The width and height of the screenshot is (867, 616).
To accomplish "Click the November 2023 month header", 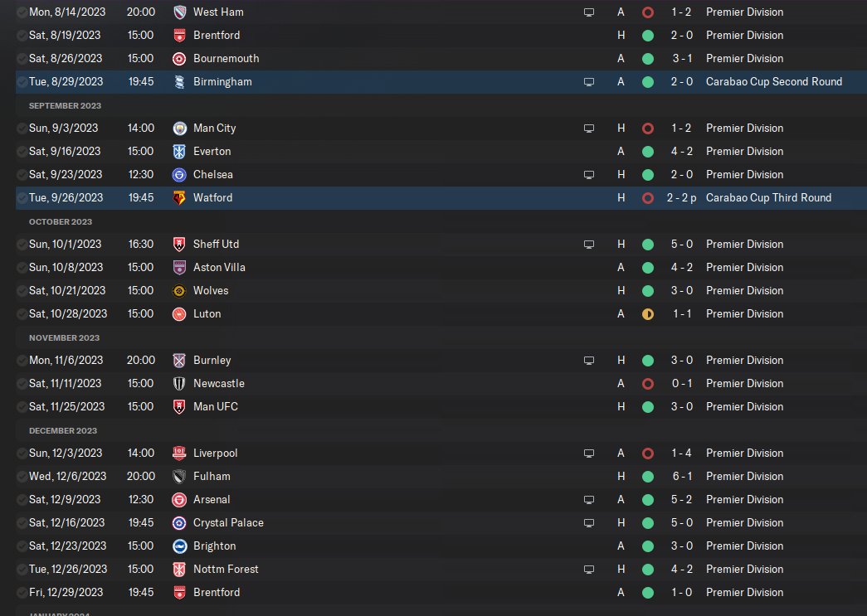I will click(64, 337).
